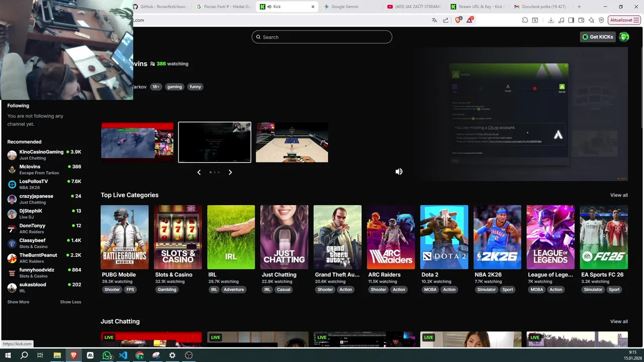Click View all for Just Chatting

(619, 321)
